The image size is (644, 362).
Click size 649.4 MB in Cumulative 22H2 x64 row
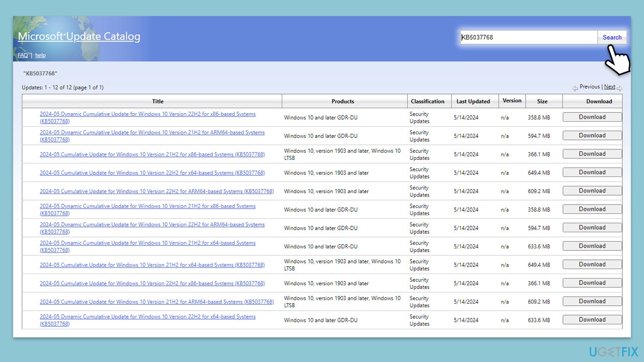point(539,173)
